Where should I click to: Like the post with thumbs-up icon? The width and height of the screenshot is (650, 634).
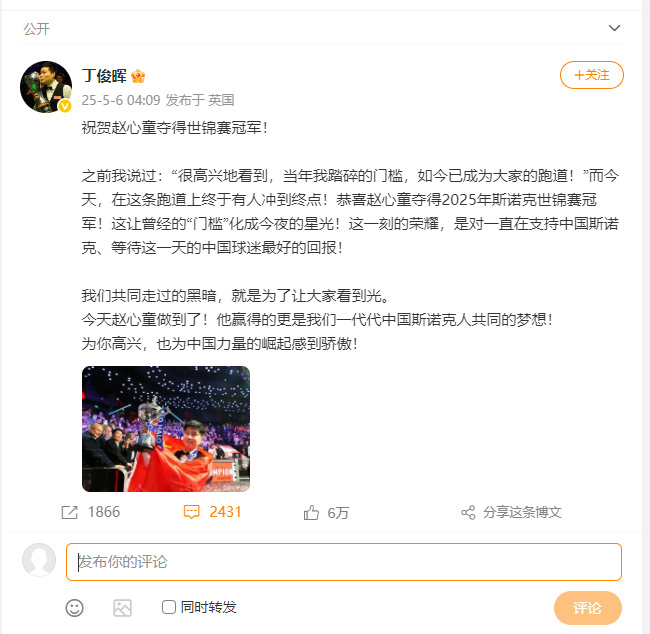click(x=311, y=513)
